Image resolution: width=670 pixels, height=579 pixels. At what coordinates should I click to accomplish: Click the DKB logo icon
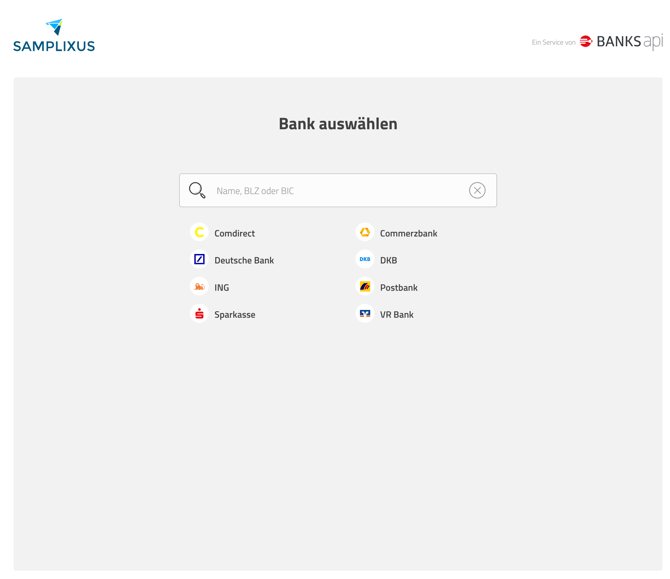coord(365,259)
